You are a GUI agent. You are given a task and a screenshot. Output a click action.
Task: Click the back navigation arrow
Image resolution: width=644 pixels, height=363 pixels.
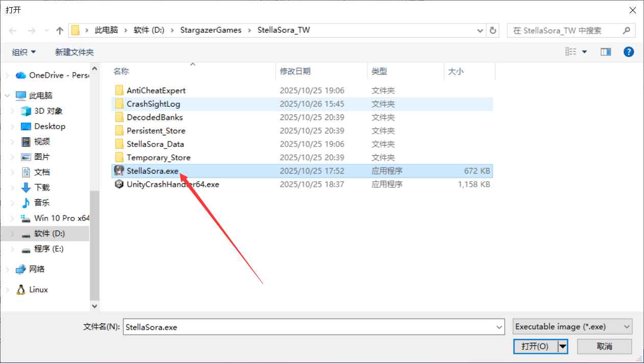point(13,31)
